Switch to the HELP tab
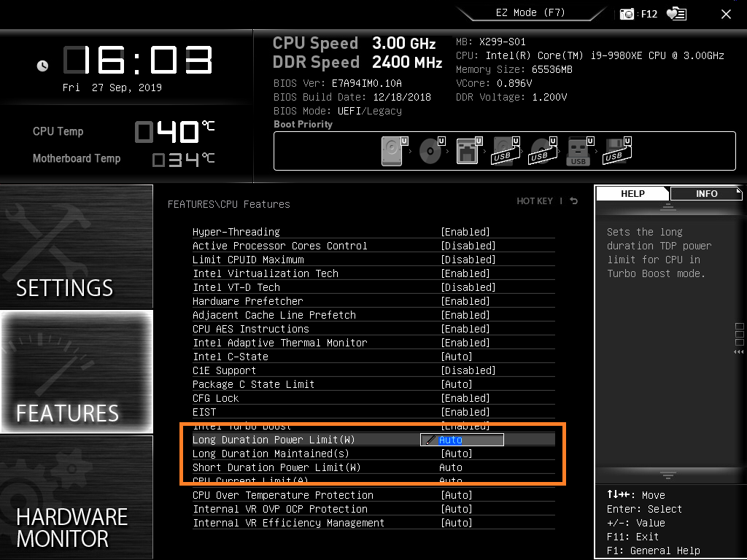This screenshot has width=747, height=560. [x=632, y=194]
